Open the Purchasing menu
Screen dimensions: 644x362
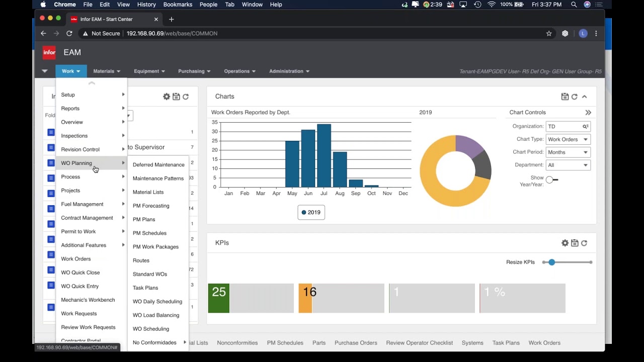click(x=194, y=71)
